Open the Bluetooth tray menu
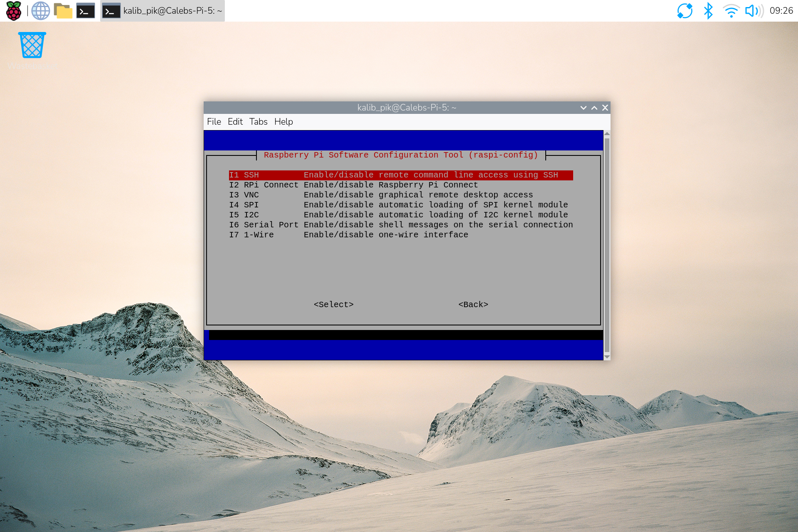 [x=708, y=11]
